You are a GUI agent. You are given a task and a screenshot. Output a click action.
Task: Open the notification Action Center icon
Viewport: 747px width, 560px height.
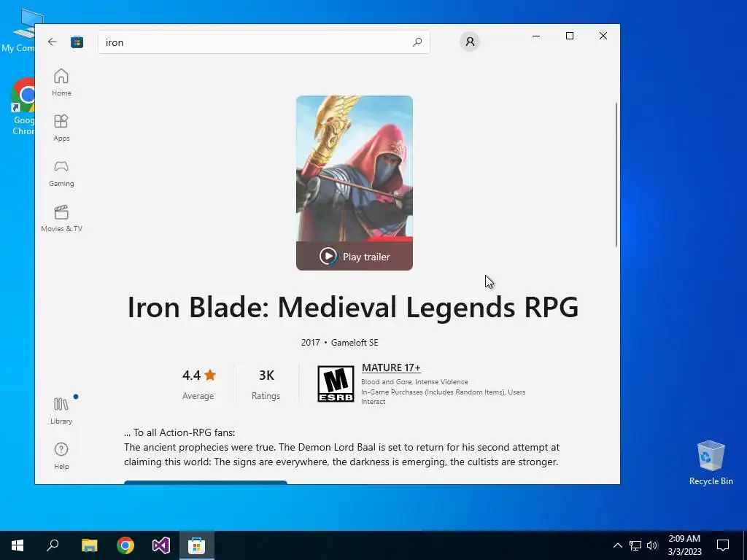click(x=723, y=545)
